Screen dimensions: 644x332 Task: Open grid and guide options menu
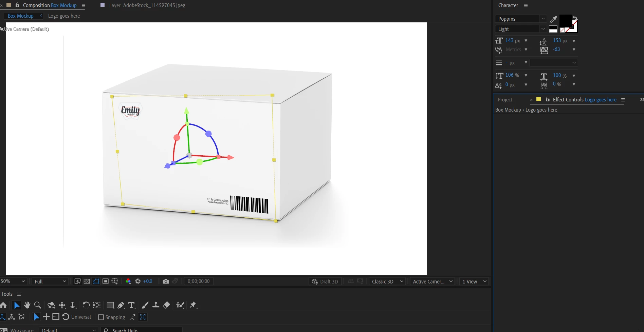[115, 281]
